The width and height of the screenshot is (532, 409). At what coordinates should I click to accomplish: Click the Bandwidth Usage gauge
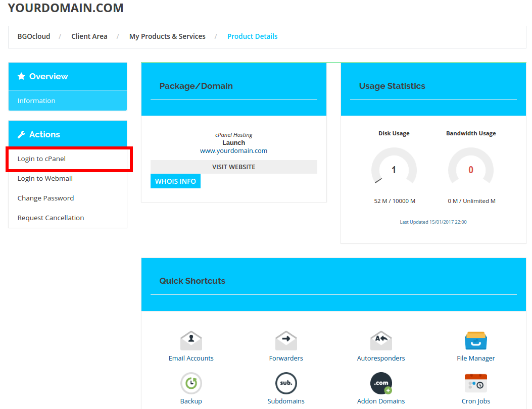[471, 167]
